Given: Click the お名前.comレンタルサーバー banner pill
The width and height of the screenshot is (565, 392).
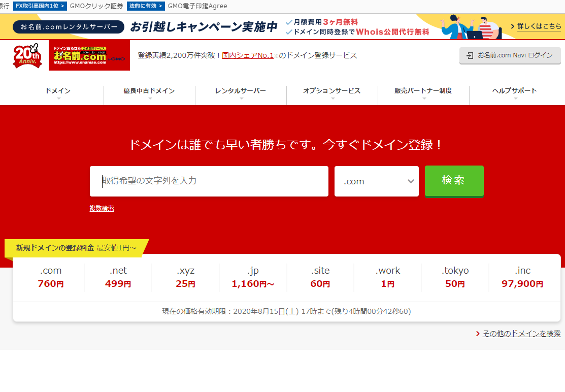Looking at the screenshot, I should pyautogui.click(x=69, y=27).
